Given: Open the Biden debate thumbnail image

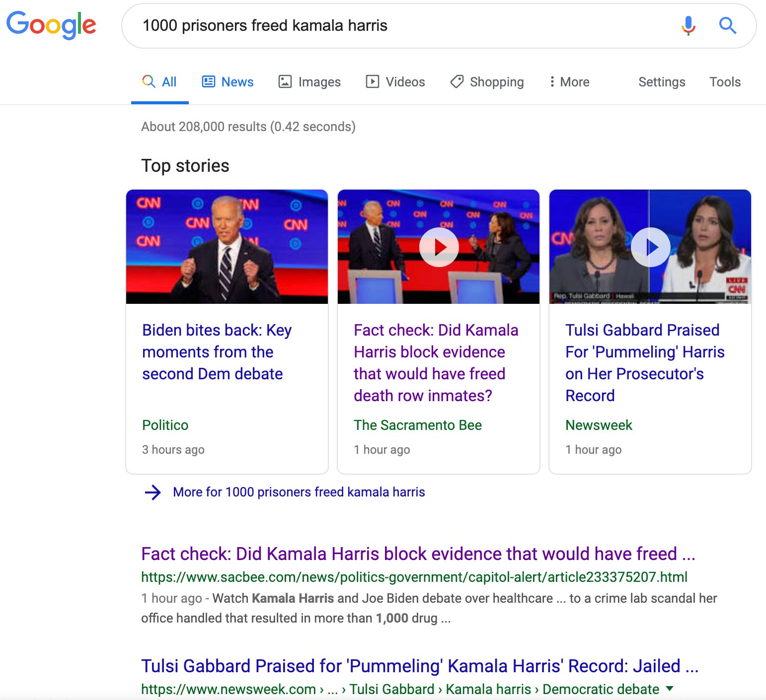Looking at the screenshot, I should point(227,246).
